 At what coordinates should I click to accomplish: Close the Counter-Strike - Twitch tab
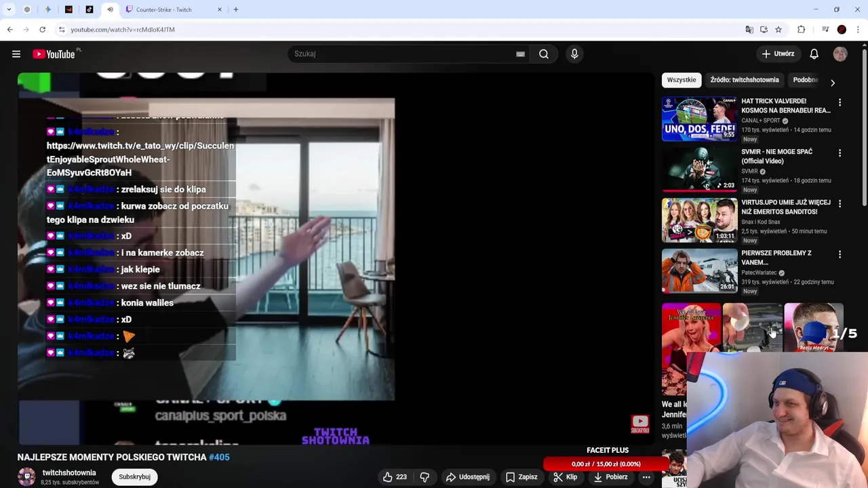220,9
